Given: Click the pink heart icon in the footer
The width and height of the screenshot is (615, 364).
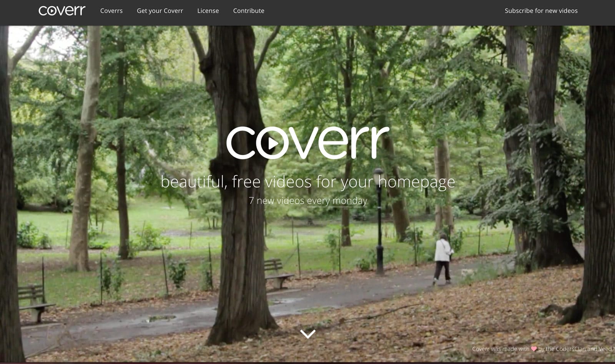Looking at the screenshot, I should click(x=534, y=349).
